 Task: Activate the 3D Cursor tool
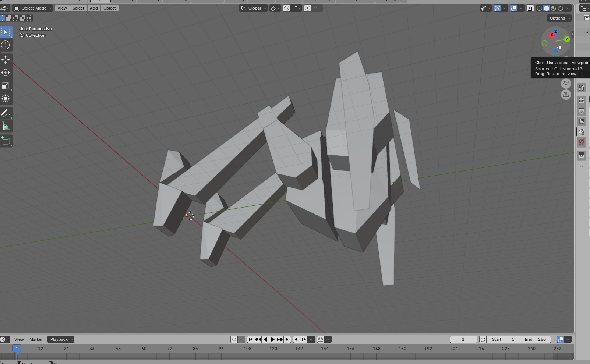point(6,45)
